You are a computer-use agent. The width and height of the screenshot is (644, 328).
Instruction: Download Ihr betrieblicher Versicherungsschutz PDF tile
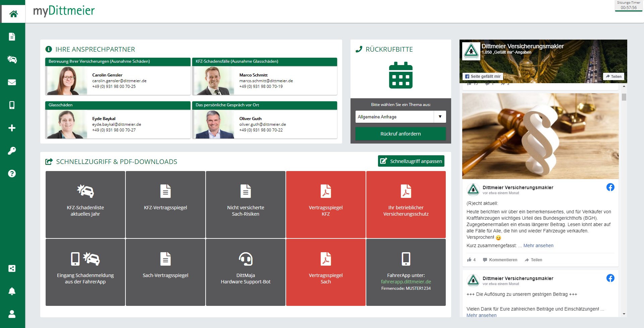[406, 205]
